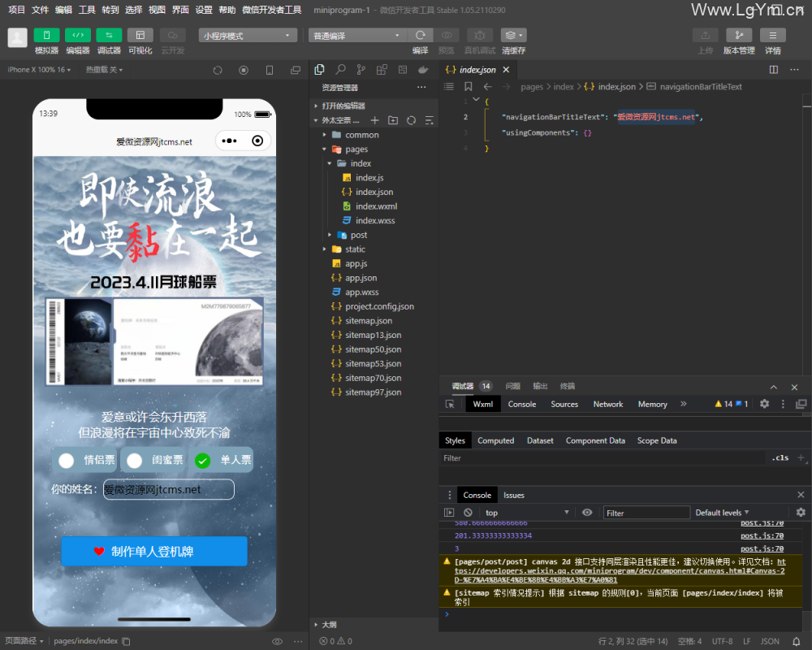Open the 文件 menu
The height and width of the screenshot is (650, 812).
tap(40, 10)
